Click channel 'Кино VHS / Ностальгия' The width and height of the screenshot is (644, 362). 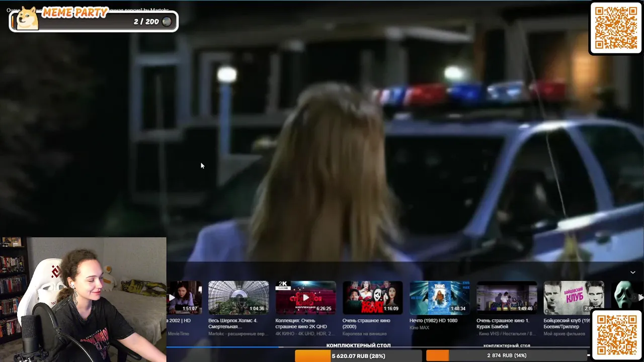coord(507,334)
